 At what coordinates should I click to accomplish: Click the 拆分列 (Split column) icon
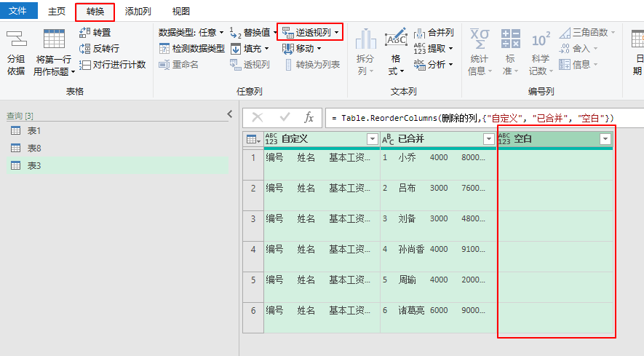click(x=365, y=39)
